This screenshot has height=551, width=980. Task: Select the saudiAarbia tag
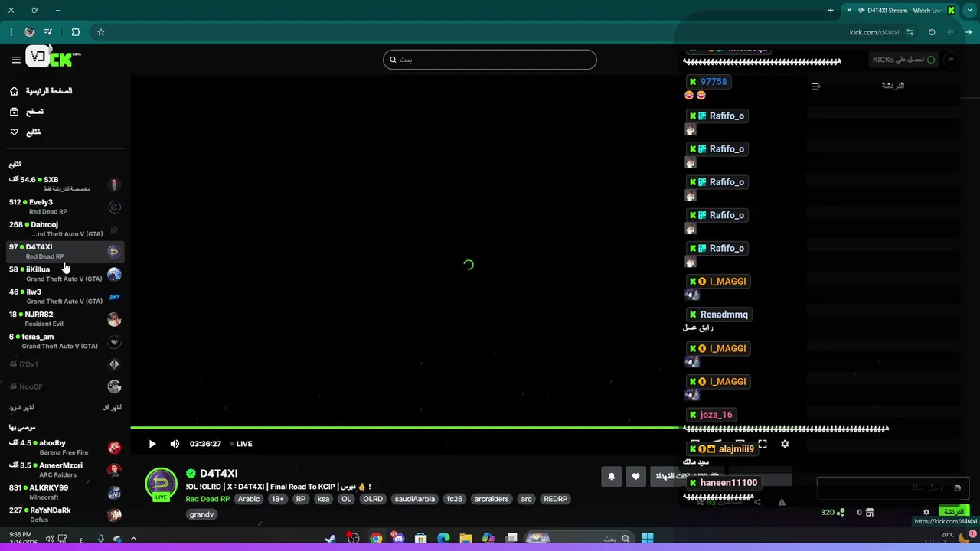point(415,499)
